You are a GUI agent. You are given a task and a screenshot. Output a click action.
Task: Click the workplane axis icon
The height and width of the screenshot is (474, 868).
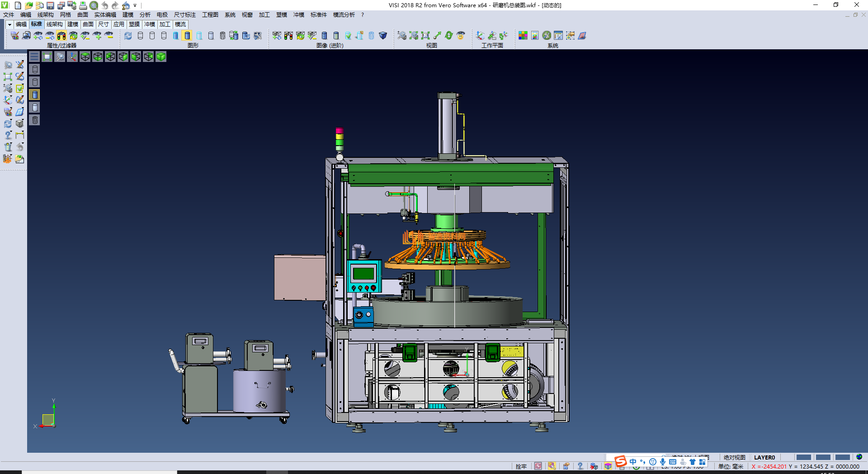point(480,36)
